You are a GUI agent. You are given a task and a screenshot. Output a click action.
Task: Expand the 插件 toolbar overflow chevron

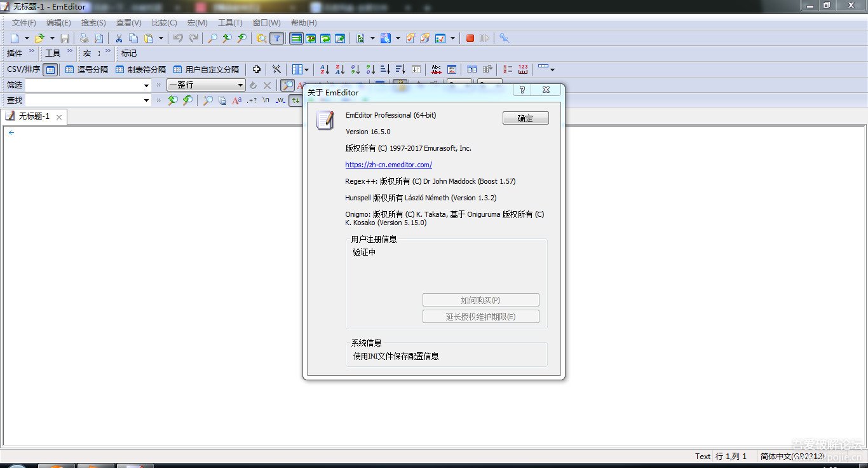click(x=33, y=52)
